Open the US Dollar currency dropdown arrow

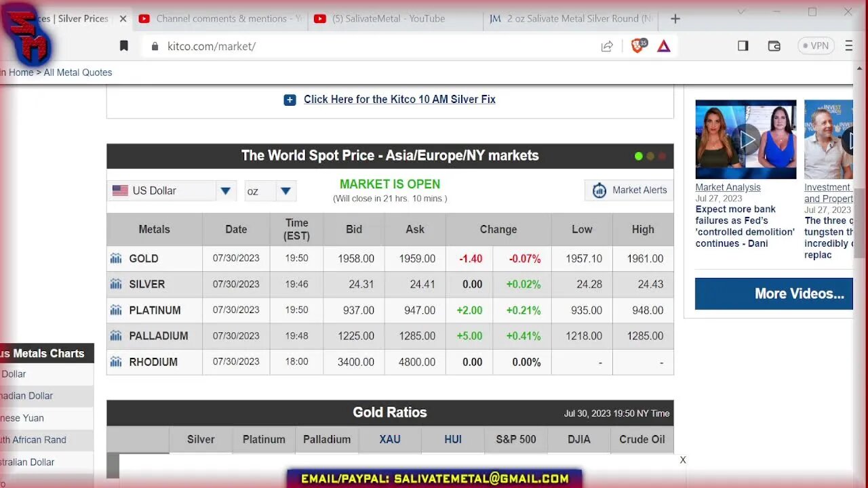click(226, 191)
